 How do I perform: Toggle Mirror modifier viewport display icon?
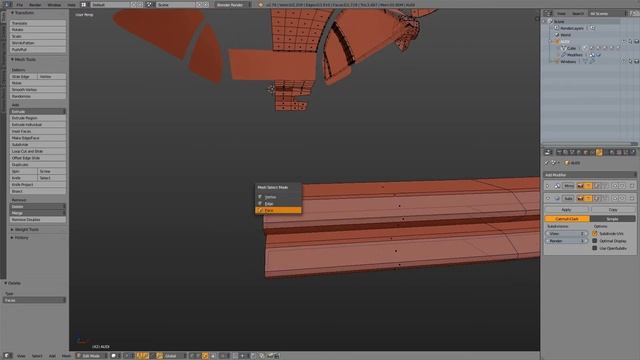pyautogui.click(x=588, y=186)
